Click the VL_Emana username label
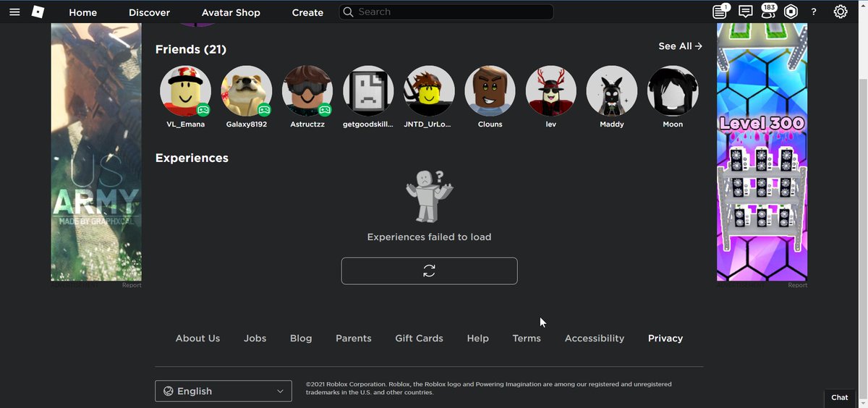This screenshot has width=868, height=408. coord(185,124)
